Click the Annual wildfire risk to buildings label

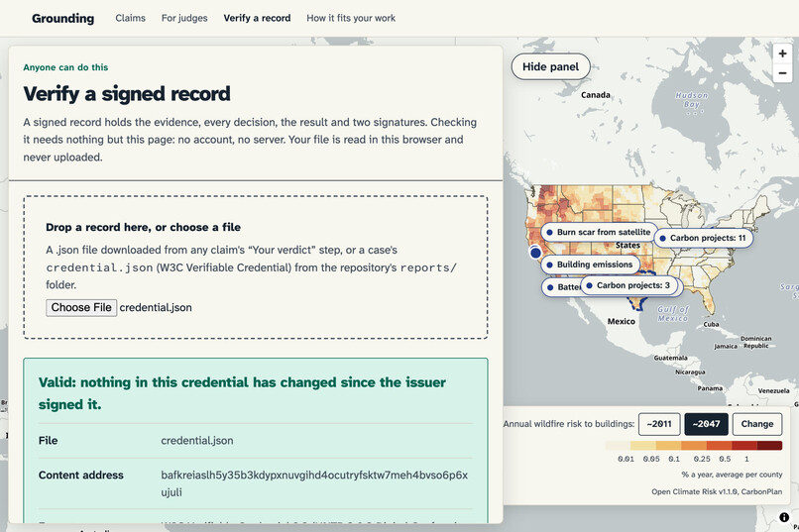[569, 424]
